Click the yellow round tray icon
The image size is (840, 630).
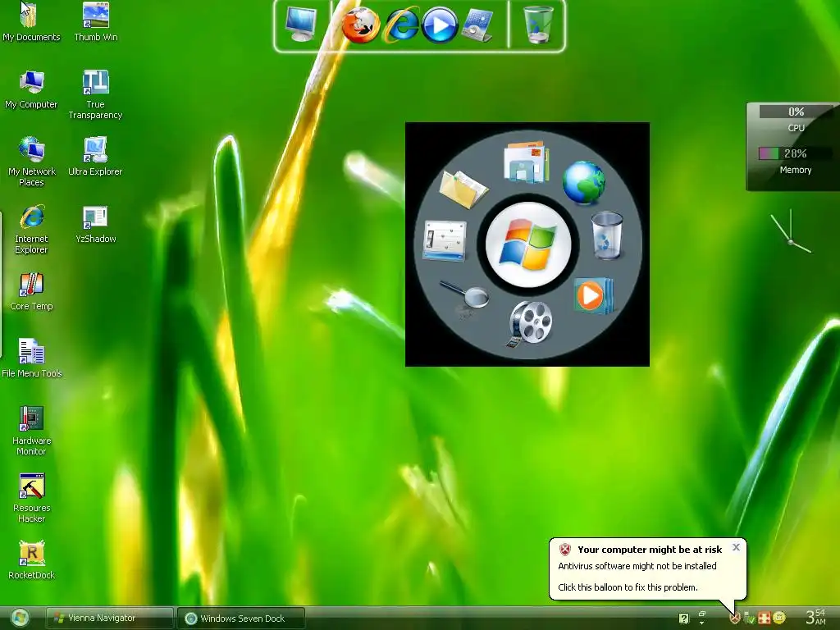click(779, 618)
